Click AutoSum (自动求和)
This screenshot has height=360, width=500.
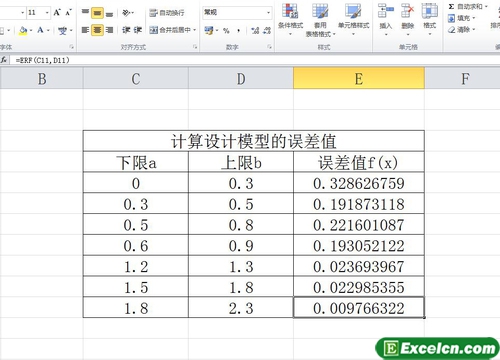465,7
